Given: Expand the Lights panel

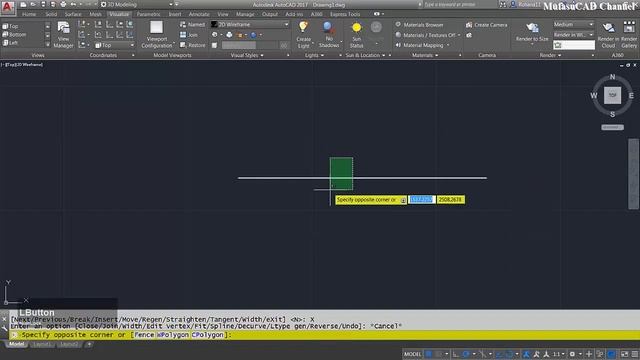Looking at the screenshot, I should [314, 55].
